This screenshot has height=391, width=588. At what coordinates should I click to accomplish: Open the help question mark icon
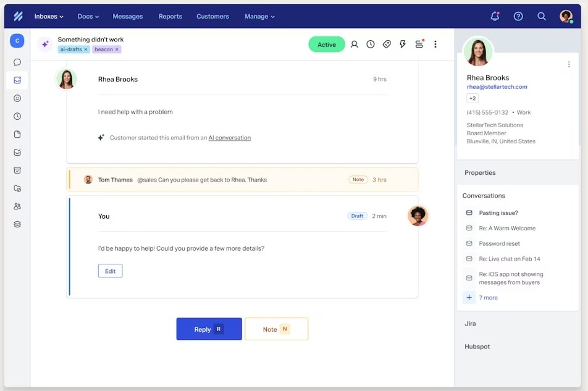point(518,17)
